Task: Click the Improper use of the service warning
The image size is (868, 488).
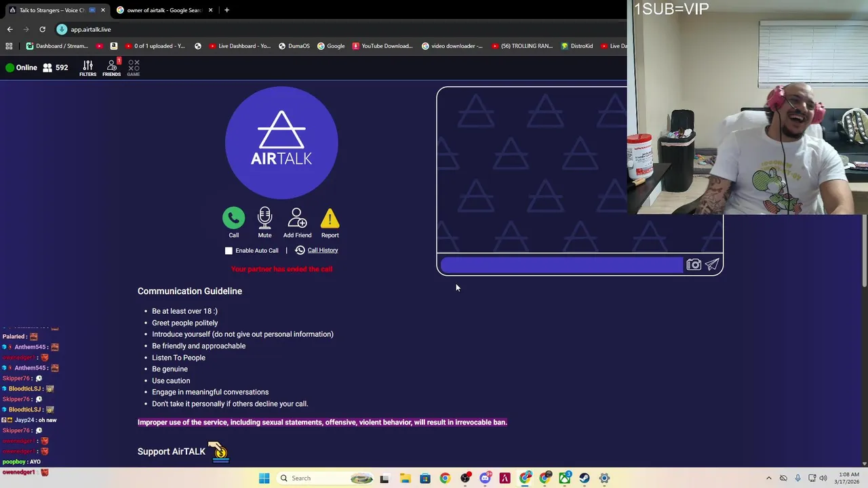Action: tap(322, 422)
